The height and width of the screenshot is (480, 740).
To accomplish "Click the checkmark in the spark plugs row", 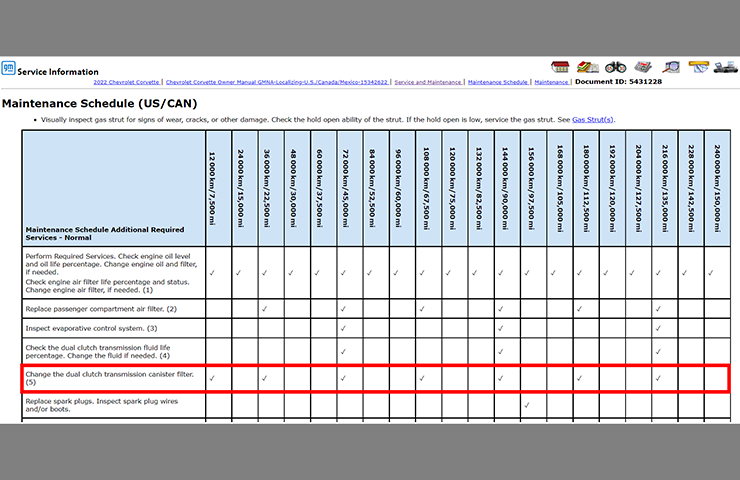I will pyautogui.click(x=526, y=405).
